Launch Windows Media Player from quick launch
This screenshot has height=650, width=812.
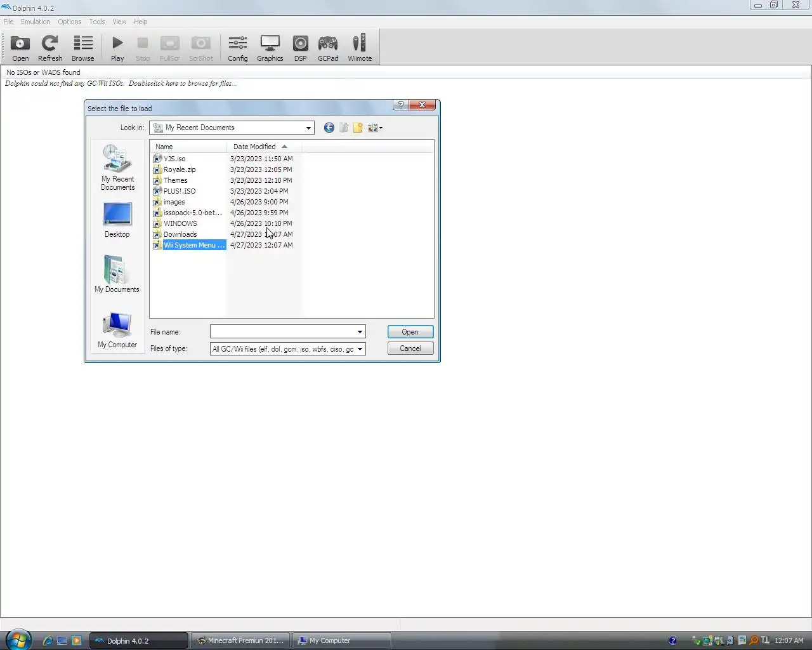click(77, 640)
